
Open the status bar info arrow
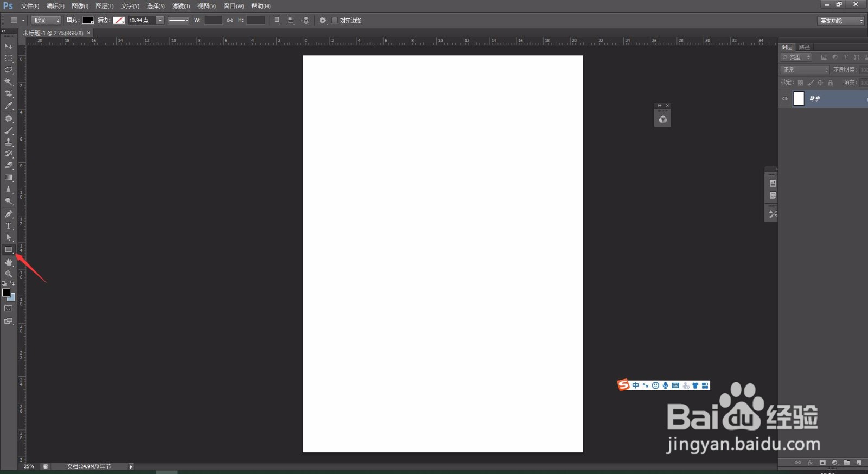(131, 466)
